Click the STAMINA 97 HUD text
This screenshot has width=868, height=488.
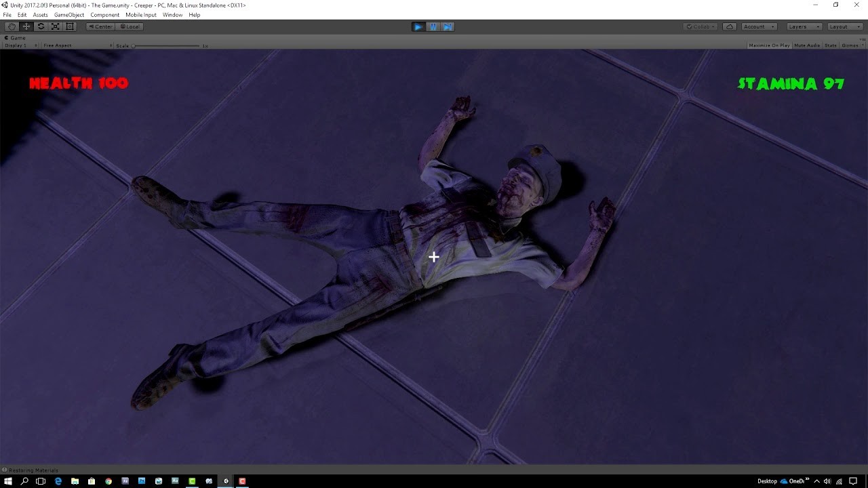point(791,83)
